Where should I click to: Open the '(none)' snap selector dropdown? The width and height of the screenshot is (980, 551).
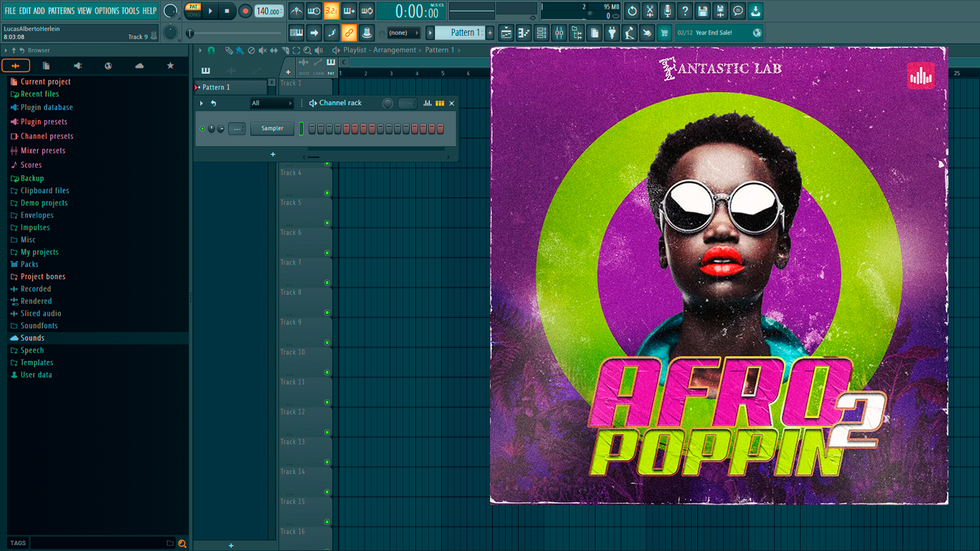point(404,32)
